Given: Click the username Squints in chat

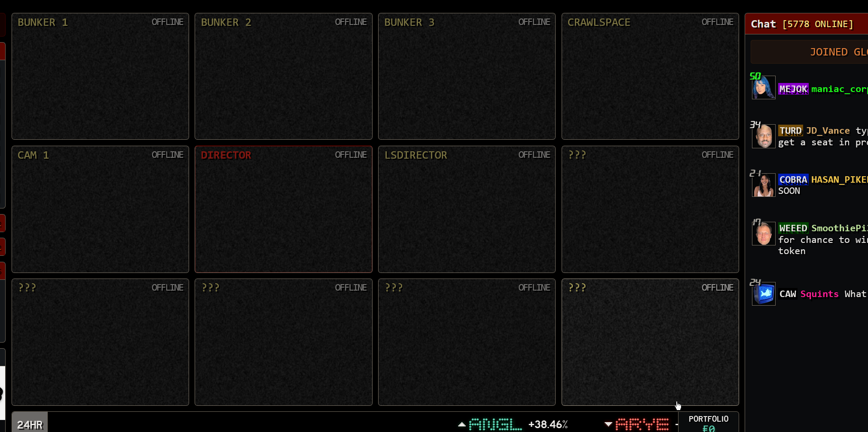Looking at the screenshot, I should click(819, 294).
